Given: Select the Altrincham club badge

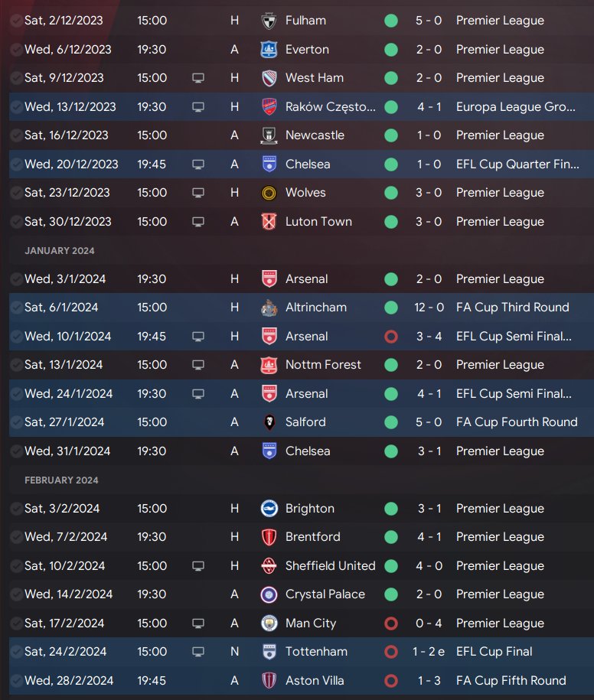Looking at the screenshot, I should (269, 308).
